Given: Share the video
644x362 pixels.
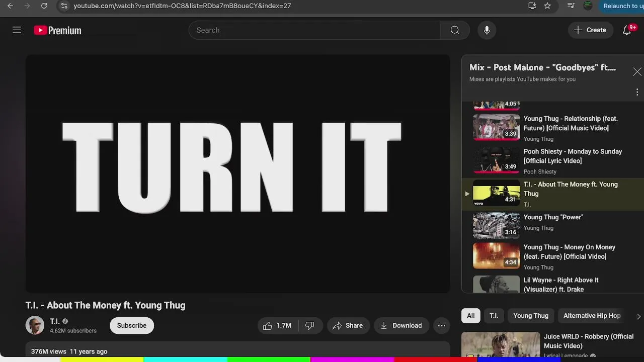Looking at the screenshot, I should [x=348, y=325].
